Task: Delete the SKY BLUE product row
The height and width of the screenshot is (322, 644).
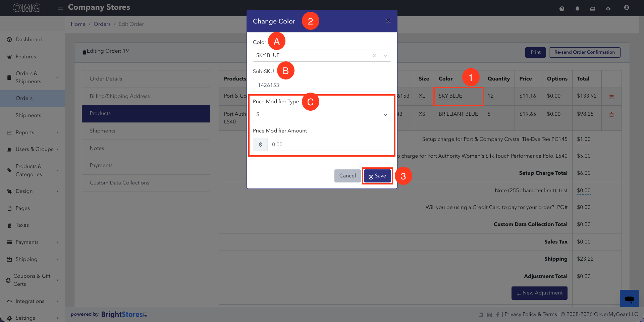Action: click(x=611, y=97)
